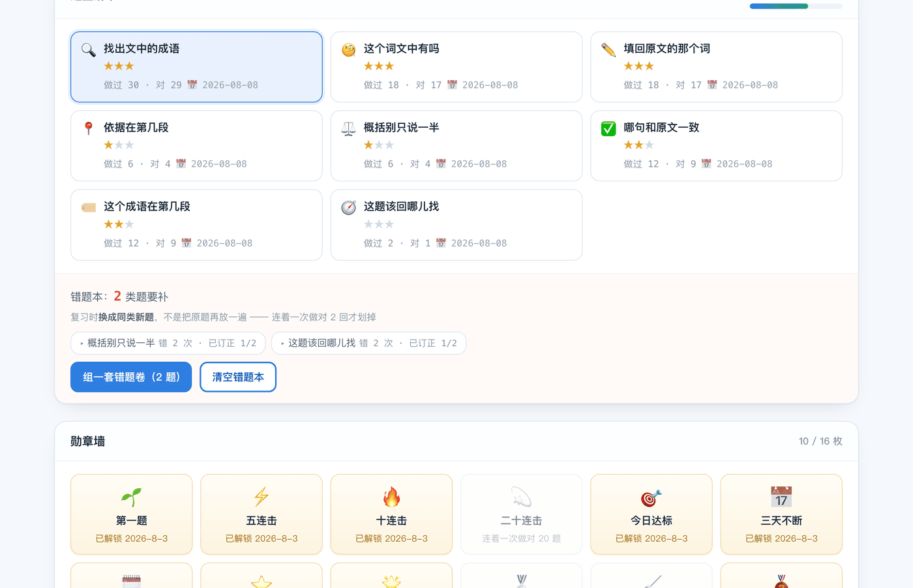913x588 pixels.
Task: Click locked 二十连击 badge title
Action: coord(522,521)
